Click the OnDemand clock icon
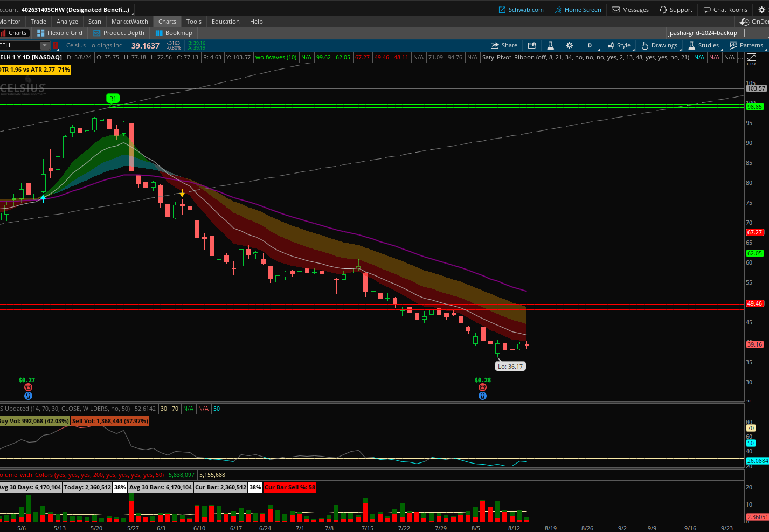 pyautogui.click(x=745, y=22)
